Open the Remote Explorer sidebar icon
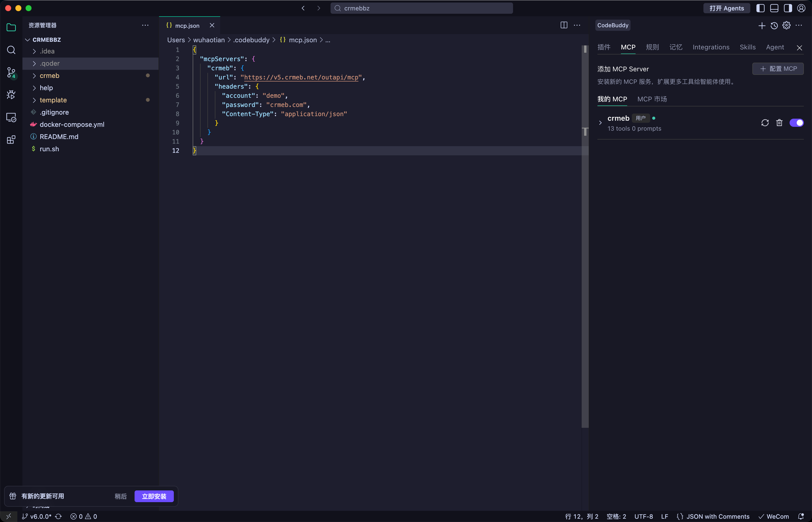 (11, 117)
